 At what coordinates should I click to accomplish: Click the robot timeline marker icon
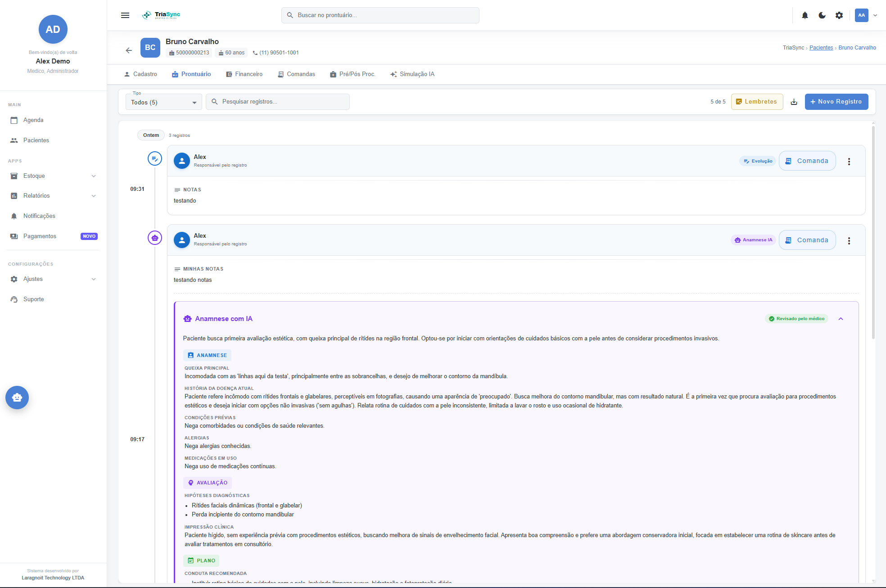click(155, 238)
